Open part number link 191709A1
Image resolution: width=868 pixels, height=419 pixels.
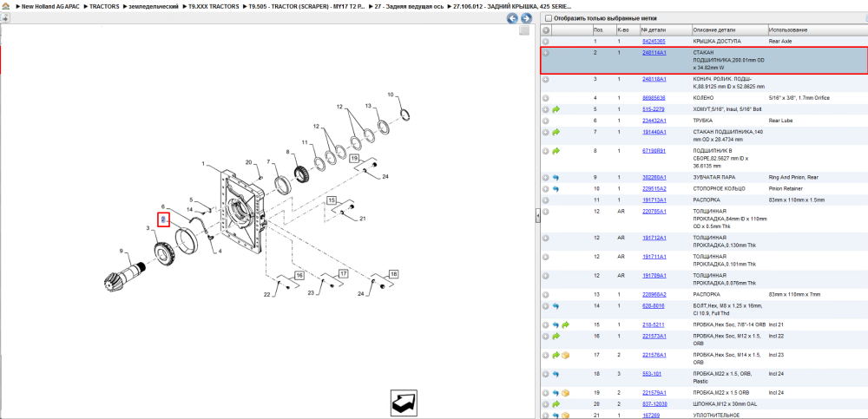654,276
